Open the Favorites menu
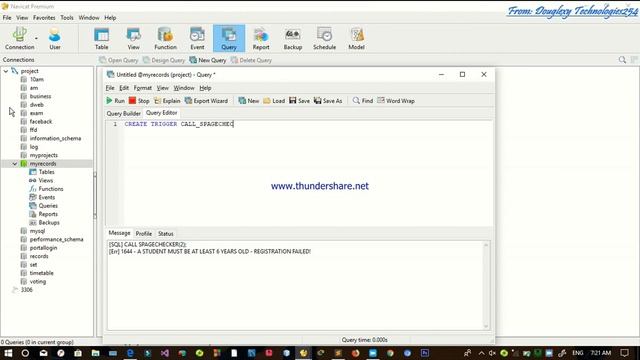The image size is (640, 360). point(44,18)
